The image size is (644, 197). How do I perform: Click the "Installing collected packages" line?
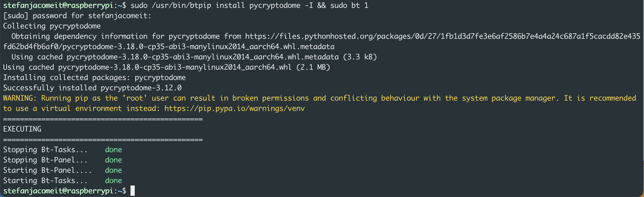coord(94,78)
